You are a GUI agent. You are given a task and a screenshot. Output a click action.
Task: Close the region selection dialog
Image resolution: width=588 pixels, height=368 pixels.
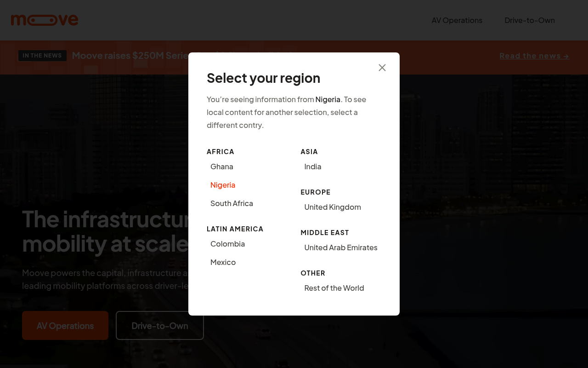382,68
